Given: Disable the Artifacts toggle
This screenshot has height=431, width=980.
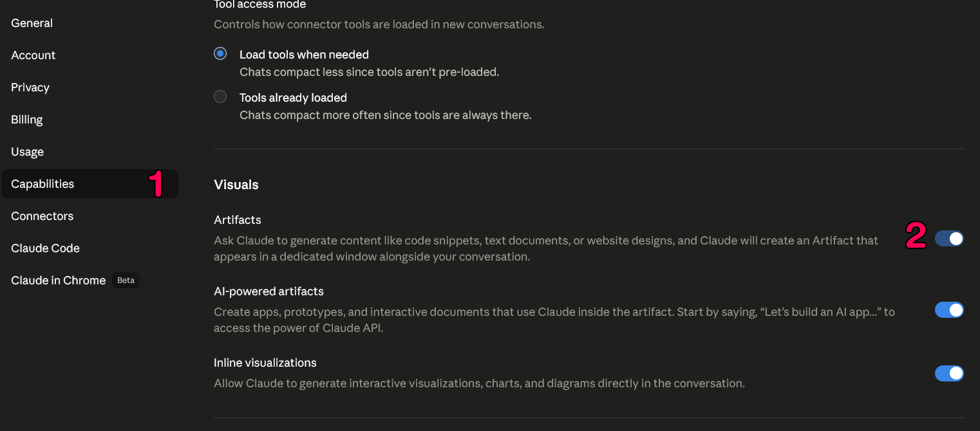Looking at the screenshot, I should [x=949, y=238].
